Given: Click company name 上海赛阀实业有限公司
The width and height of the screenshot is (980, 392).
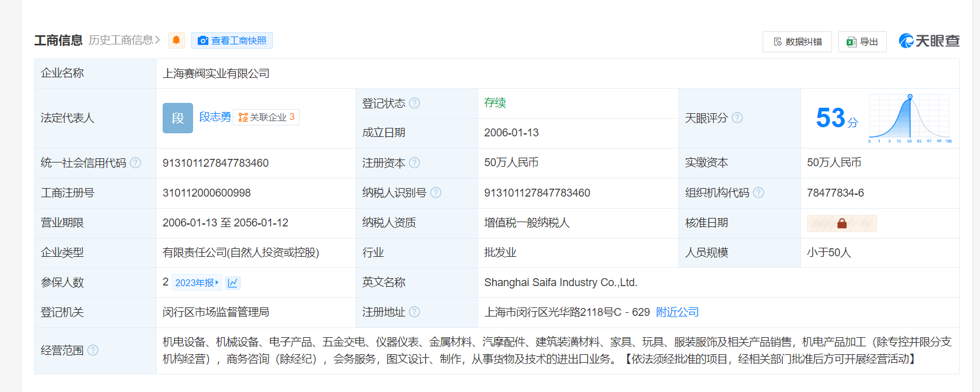Looking at the screenshot, I should [216, 74].
